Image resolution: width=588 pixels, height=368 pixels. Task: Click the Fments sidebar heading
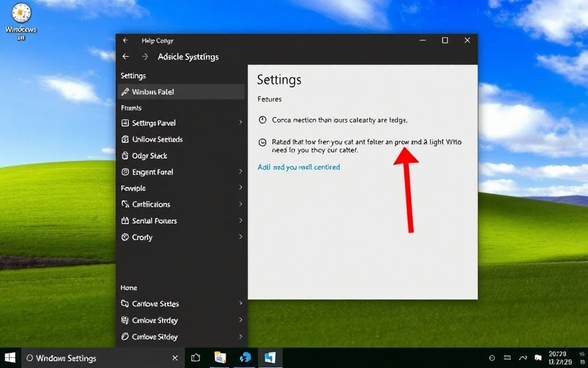131,108
